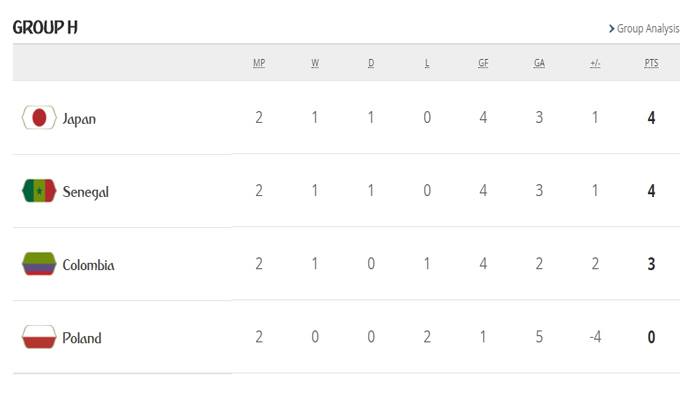The height and width of the screenshot is (394, 700).
Task: Click the Poland flag icon
Action: [x=39, y=337]
